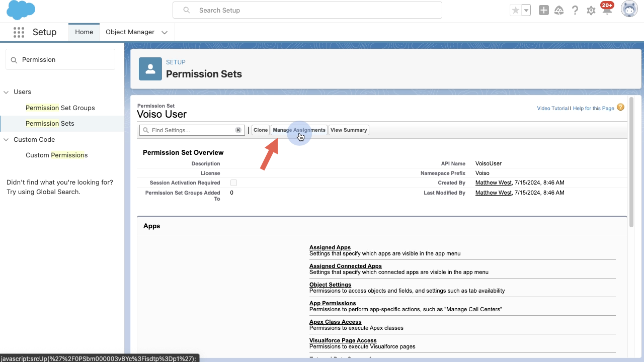644x362 pixels.
Task: Click the Favorites star icon
Action: pos(515,10)
